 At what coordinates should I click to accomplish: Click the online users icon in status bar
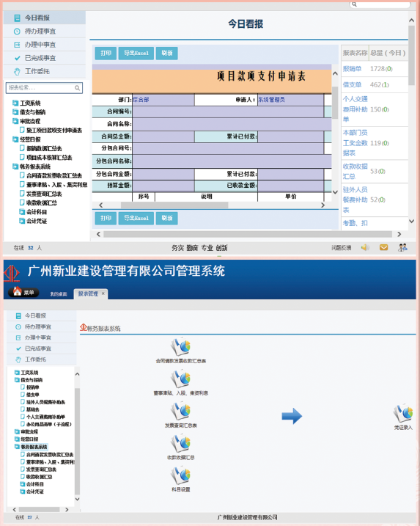402,247
